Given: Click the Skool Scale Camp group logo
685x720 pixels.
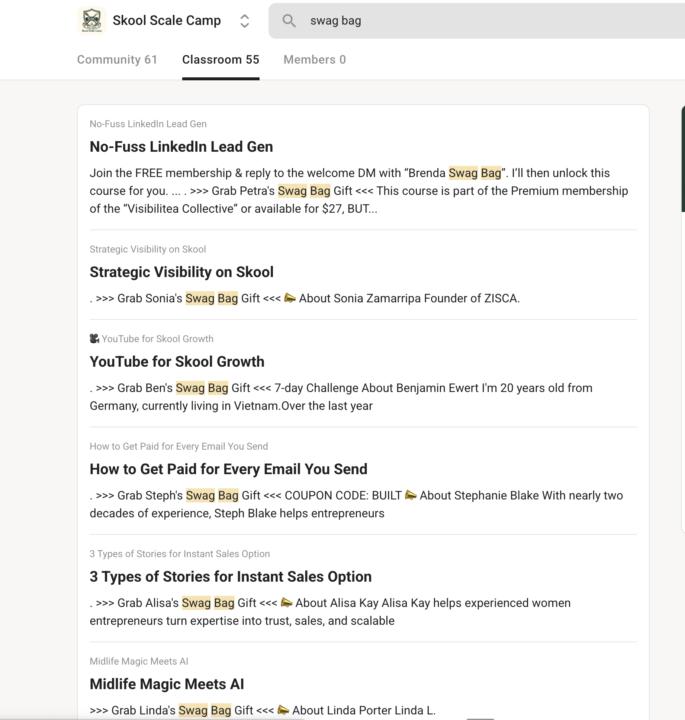Looking at the screenshot, I should (x=92, y=20).
